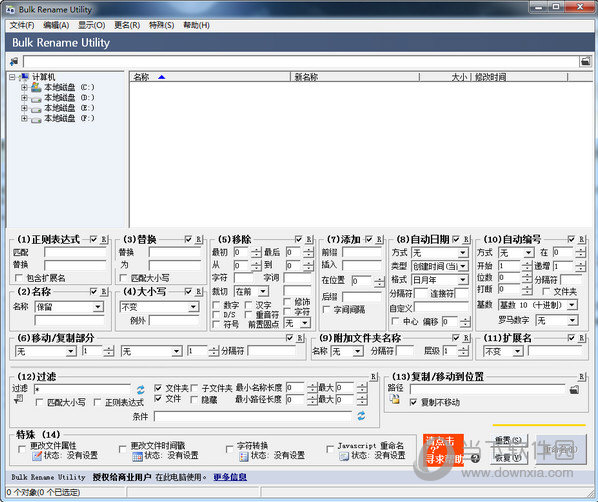Click the R reset icon for (3)替换
Viewport: 598px width, 502px height.
pyautogui.click(x=198, y=240)
